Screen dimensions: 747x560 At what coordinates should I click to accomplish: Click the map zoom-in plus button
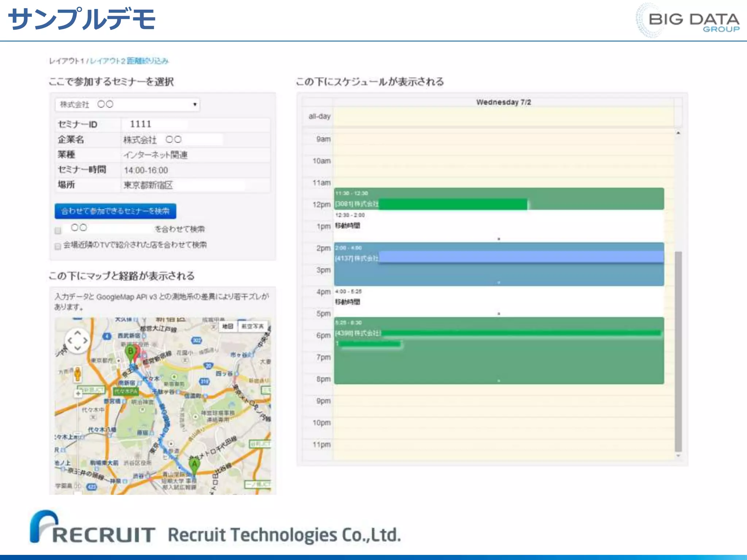[78, 393]
